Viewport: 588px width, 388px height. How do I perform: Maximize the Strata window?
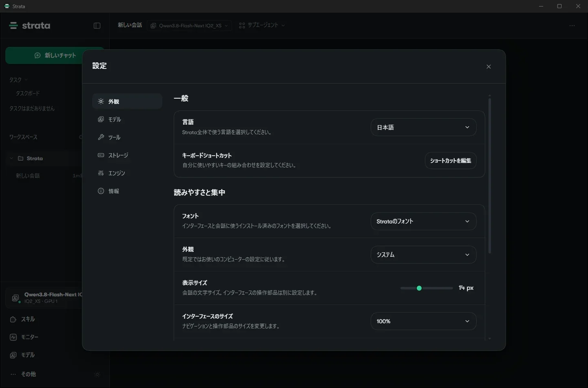point(559,6)
